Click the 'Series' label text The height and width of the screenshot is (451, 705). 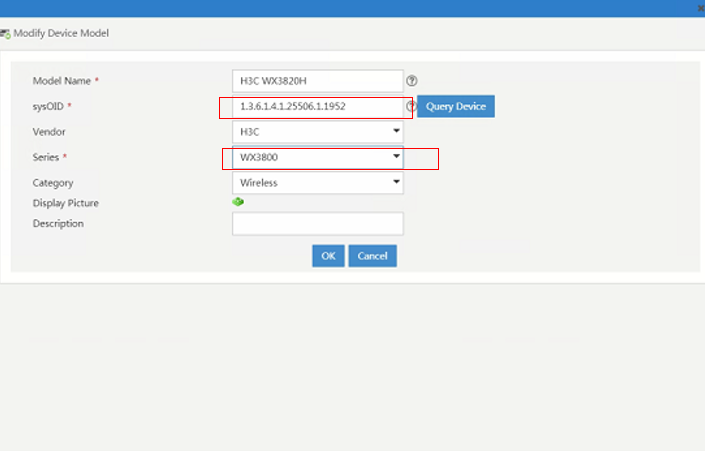click(x=46, y=157)
